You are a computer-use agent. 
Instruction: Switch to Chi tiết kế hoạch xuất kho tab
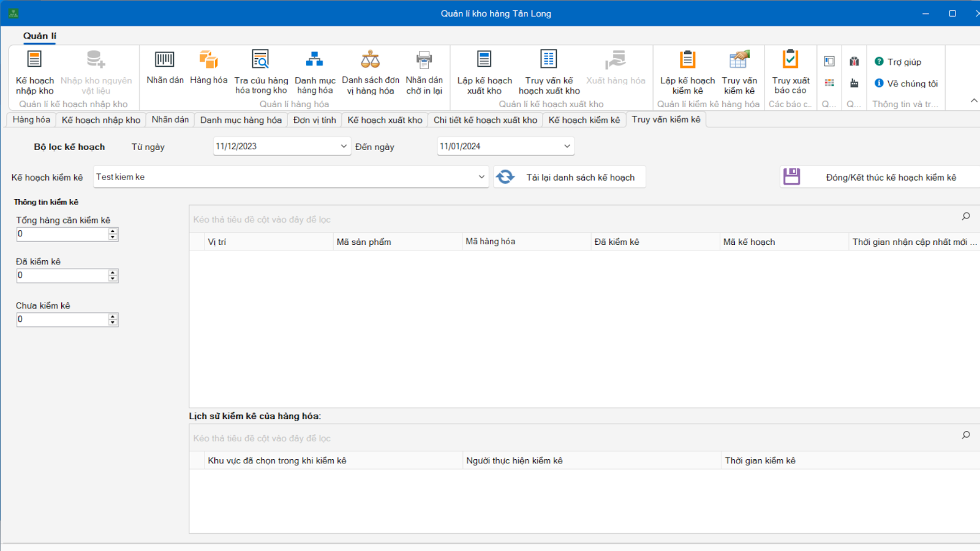485,120
